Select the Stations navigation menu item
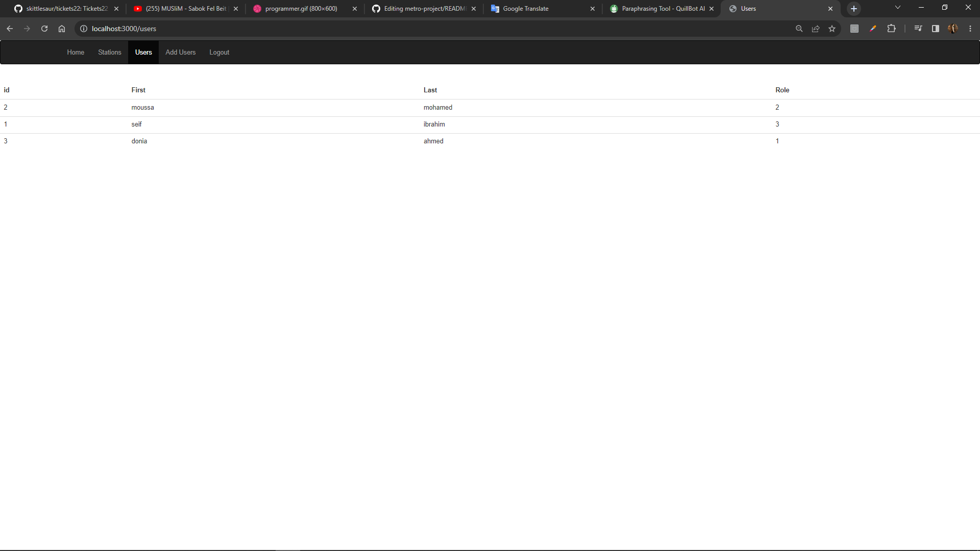 (x=109, y=52)
